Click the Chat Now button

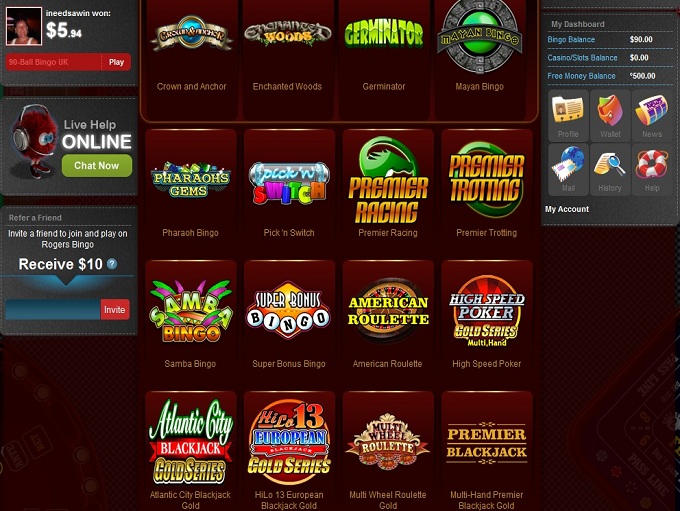pyautogui.click(x=97, y=166)
